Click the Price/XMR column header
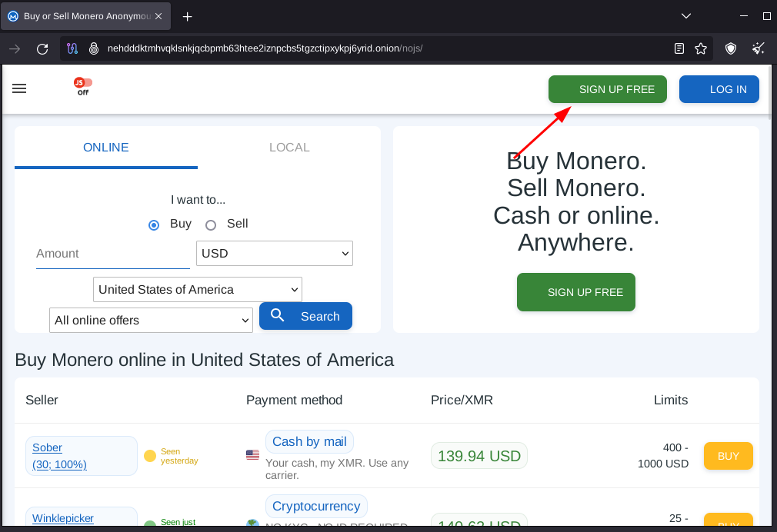Image resolution: width=777 pixels, height=532 pixels. coord(462,401)
